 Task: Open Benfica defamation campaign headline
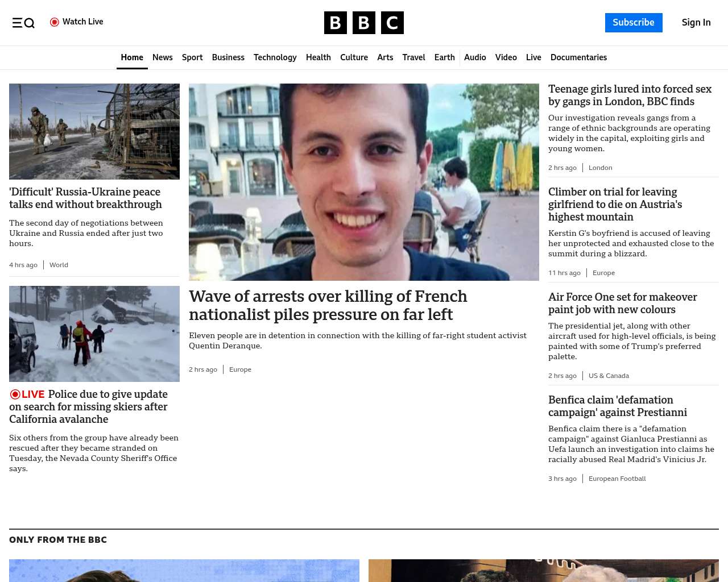pyautogui.click(x=617, y=406)
